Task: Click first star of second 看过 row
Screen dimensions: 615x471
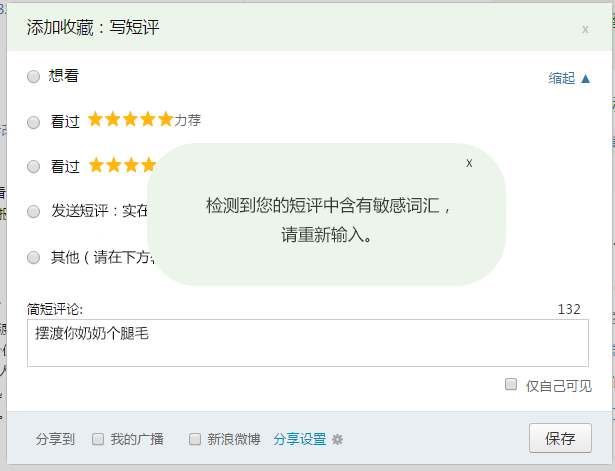Action: tap(96, 165)
